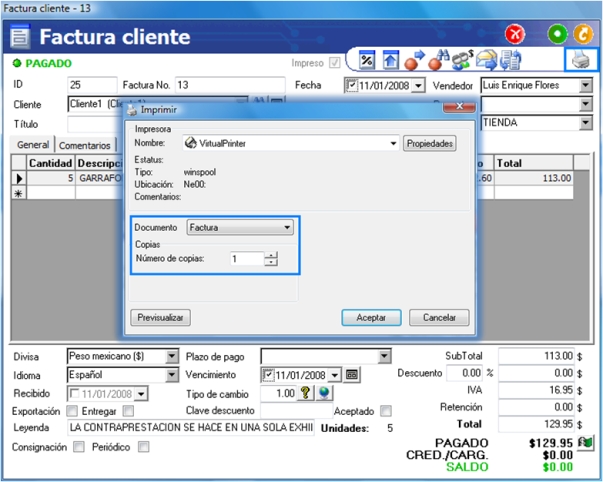
Task: Enable the Consignación checkbox
Action: pos(79,447)
